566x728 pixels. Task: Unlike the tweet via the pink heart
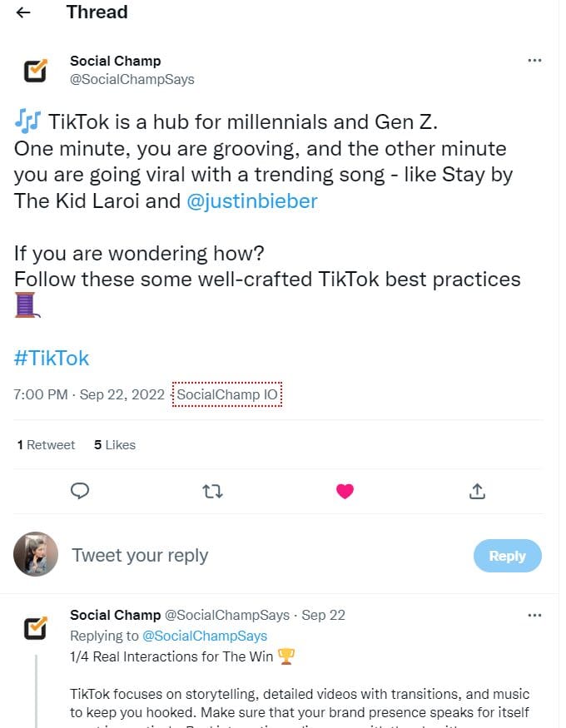click(x=344, y=491)
